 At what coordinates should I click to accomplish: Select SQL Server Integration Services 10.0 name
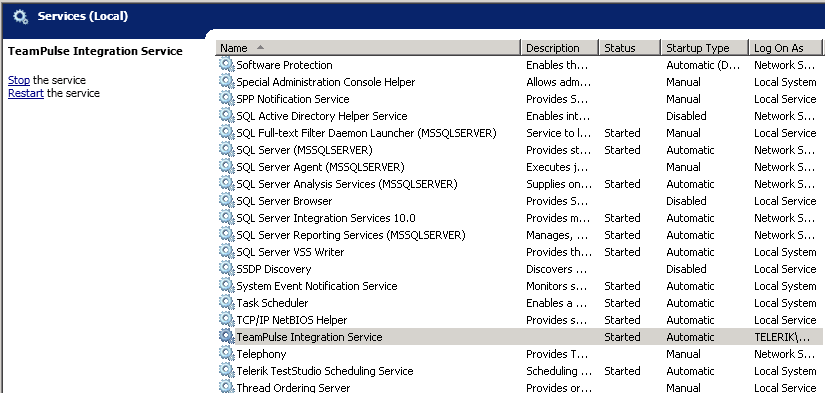click(x=326, y=218)
